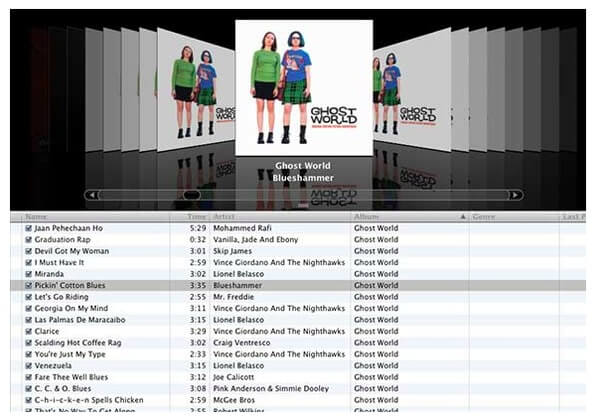Select the Ghost World cover right of center
The image size is (600, 420).
click(412, 90)
